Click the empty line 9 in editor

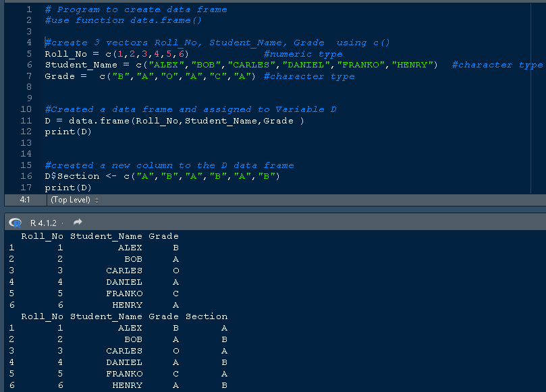click(202, 99)
